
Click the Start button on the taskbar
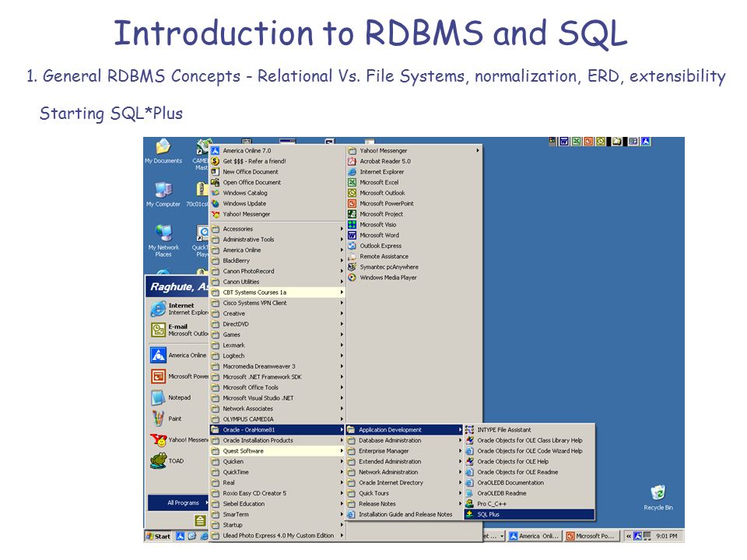pos(159,536)
